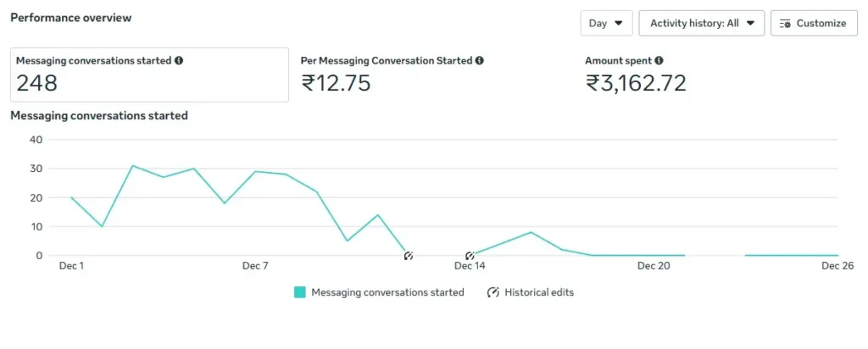This screenshot has height=349, width=868.
Task: Select the Messaging conversations started metric card
Action: tap(148, 75)
